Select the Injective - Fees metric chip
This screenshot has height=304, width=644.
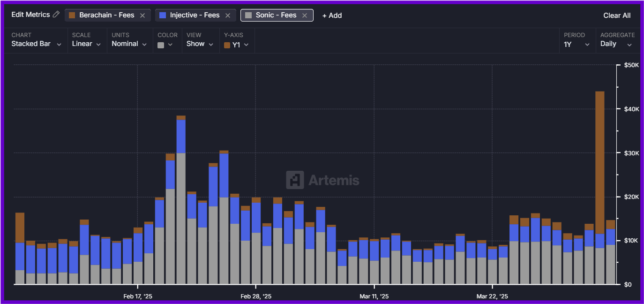(195, 15)
